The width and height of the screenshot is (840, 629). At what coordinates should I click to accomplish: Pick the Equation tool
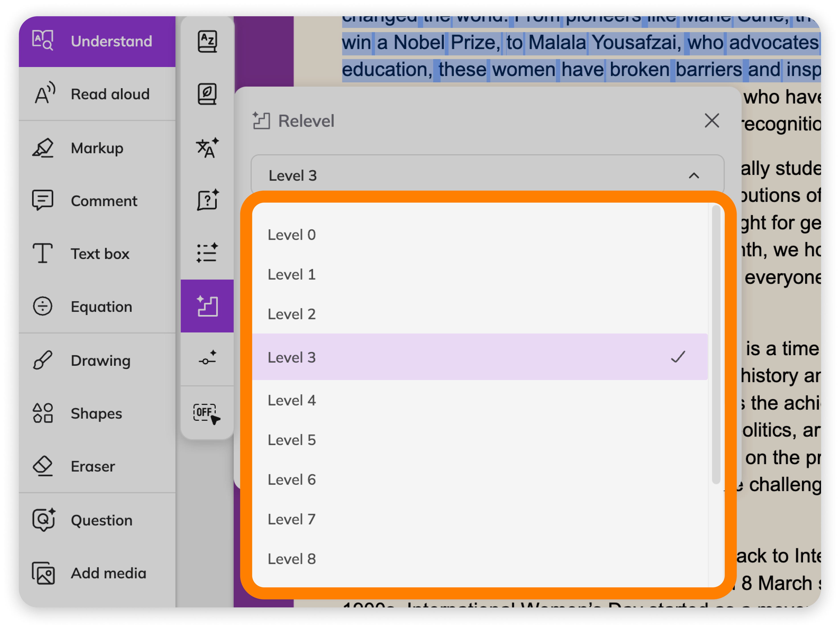pyautogui.click(x=97, y=307)
